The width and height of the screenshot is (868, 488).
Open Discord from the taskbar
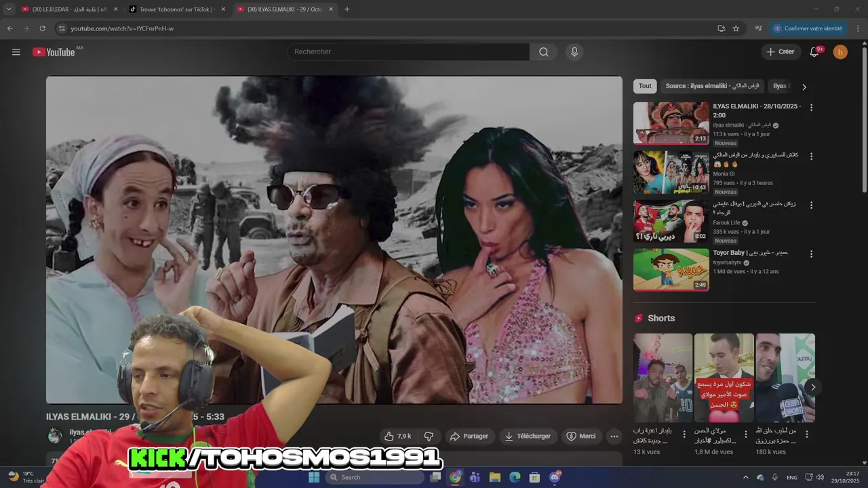[x=555, y=477]
